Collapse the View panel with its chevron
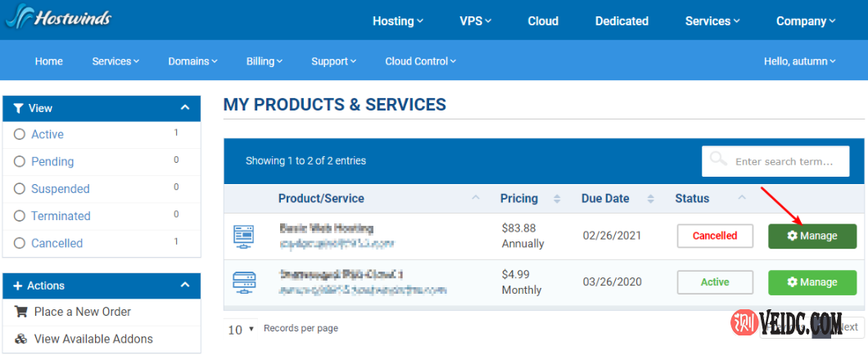Viewport: 868px width, 360px height. coord(185,108)
